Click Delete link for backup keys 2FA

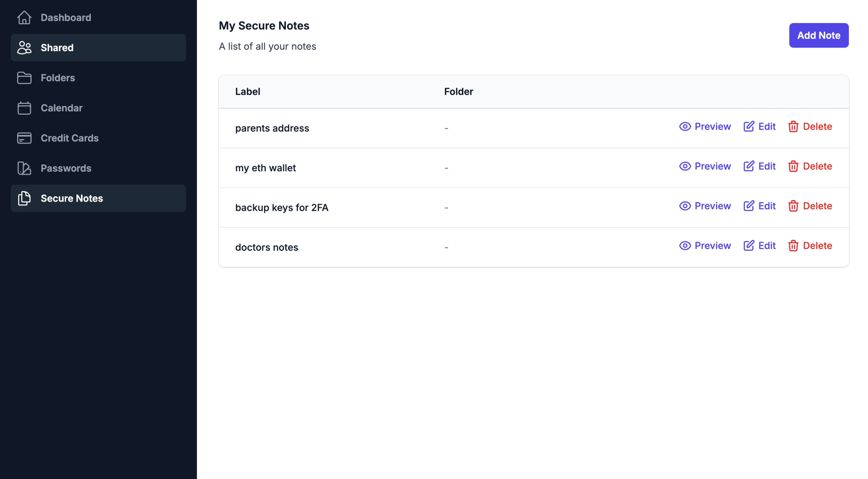[x=810, y=206]
